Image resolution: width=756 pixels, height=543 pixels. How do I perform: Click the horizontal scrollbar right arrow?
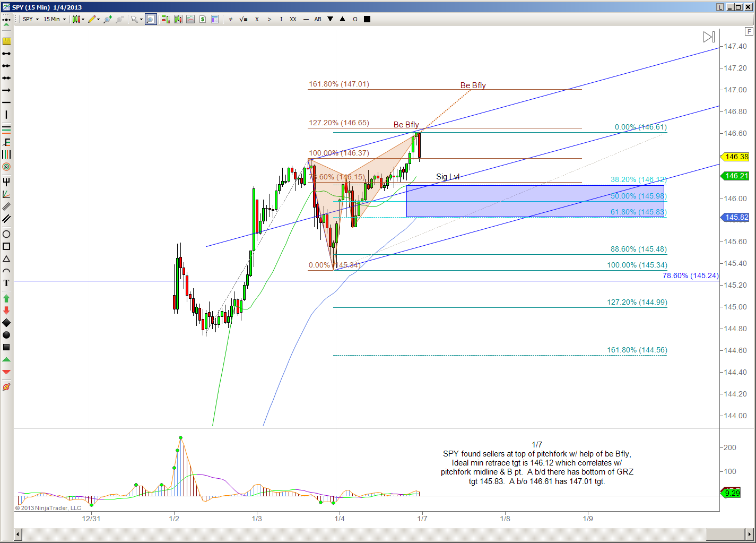coord(750,534)
